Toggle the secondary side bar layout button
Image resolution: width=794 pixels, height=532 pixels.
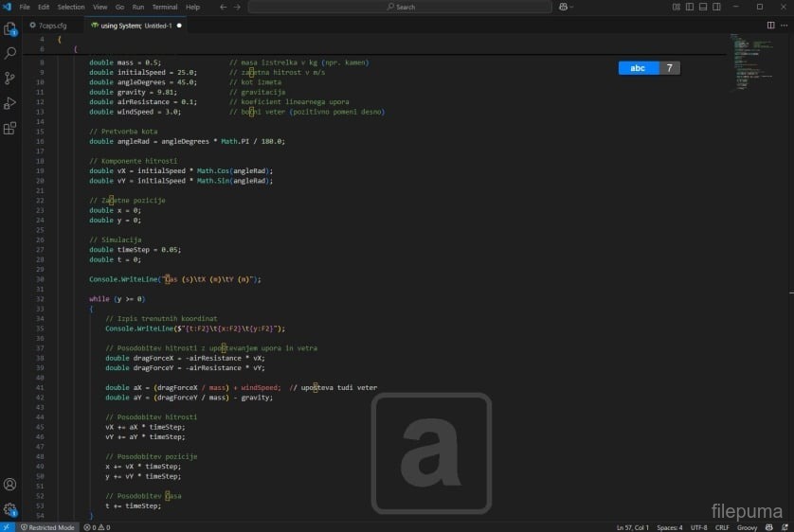coord(715,7)
